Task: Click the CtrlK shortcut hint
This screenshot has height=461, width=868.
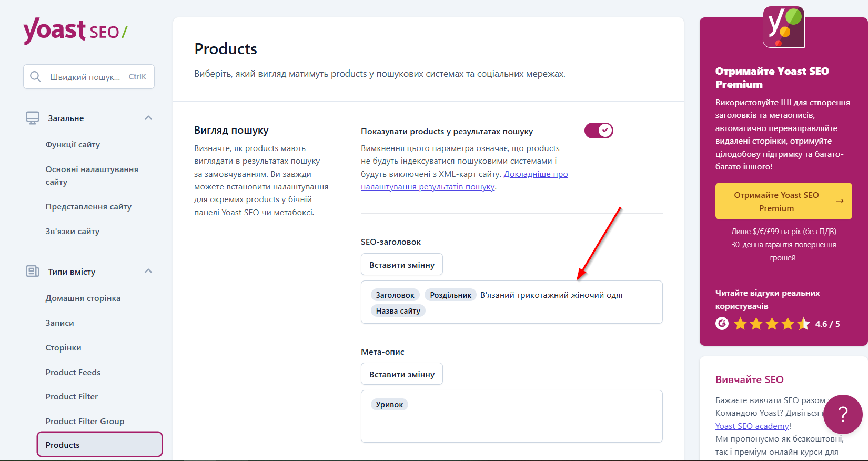Action: (137, 77)
